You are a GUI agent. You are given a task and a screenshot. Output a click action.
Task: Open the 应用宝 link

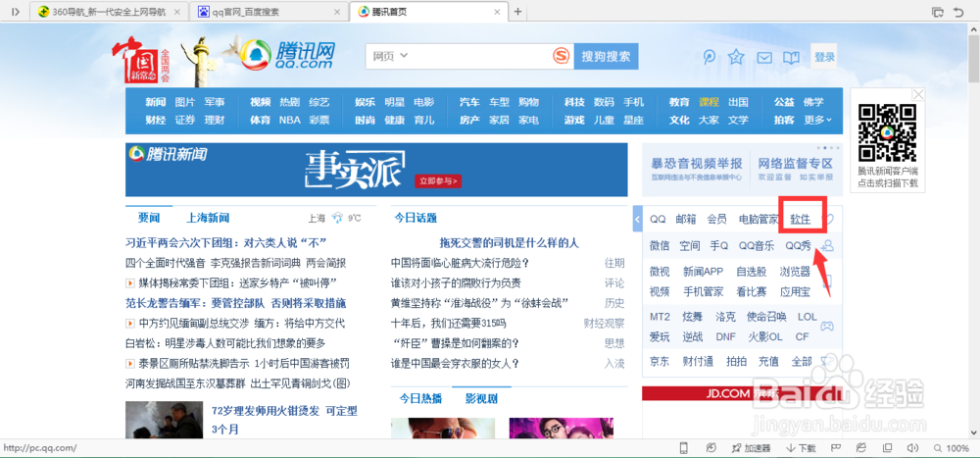795,291
